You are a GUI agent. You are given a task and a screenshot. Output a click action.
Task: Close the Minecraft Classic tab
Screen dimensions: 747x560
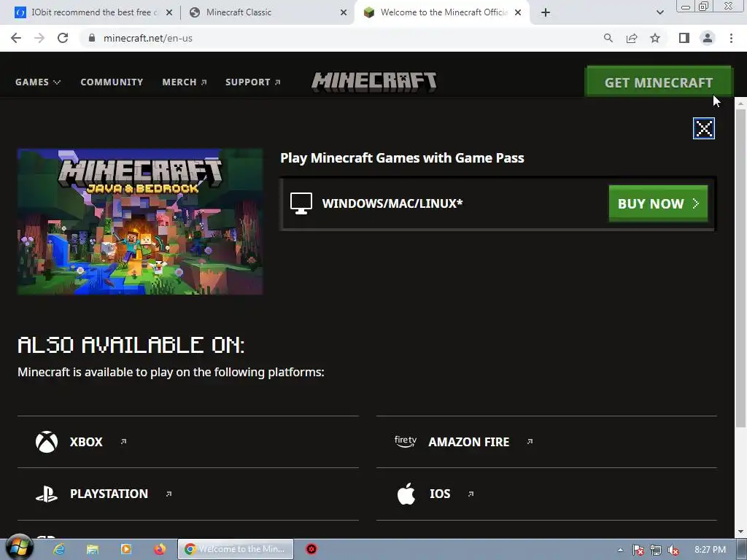(x=344, y=12)
